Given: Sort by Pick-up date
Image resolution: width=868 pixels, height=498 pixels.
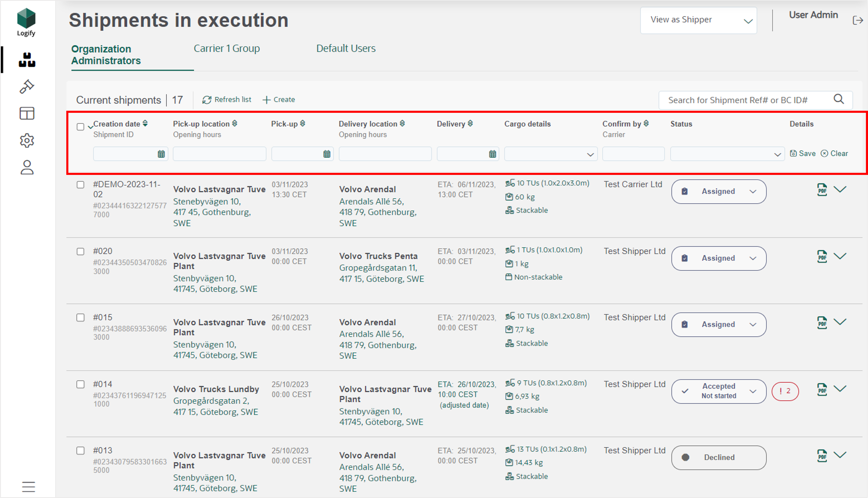Looking at the screenshot, I should 303,124.
